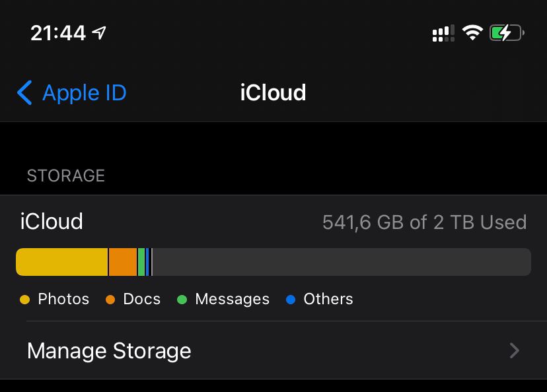The image size is (547, 392).
Task: Tap the blue Others legend dot
Action: point(291,300)
